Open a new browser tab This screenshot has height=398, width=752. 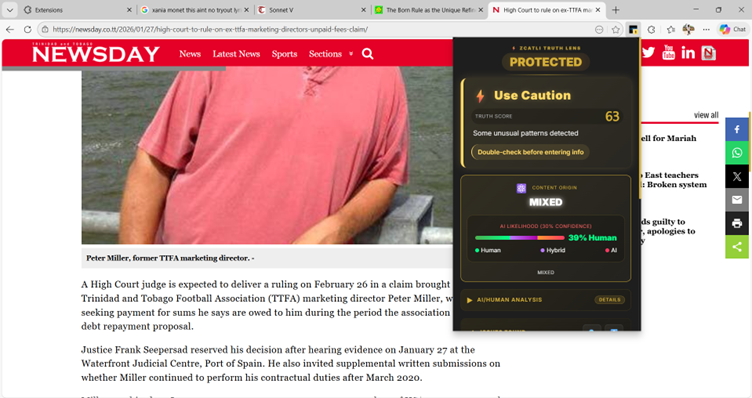[x=616, y=10]
